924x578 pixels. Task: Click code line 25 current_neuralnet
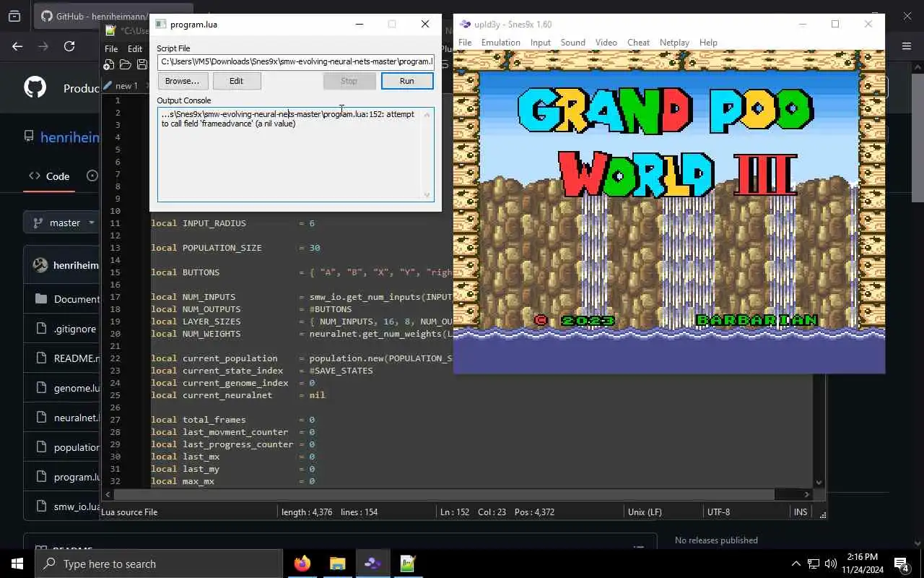(238, 395)
